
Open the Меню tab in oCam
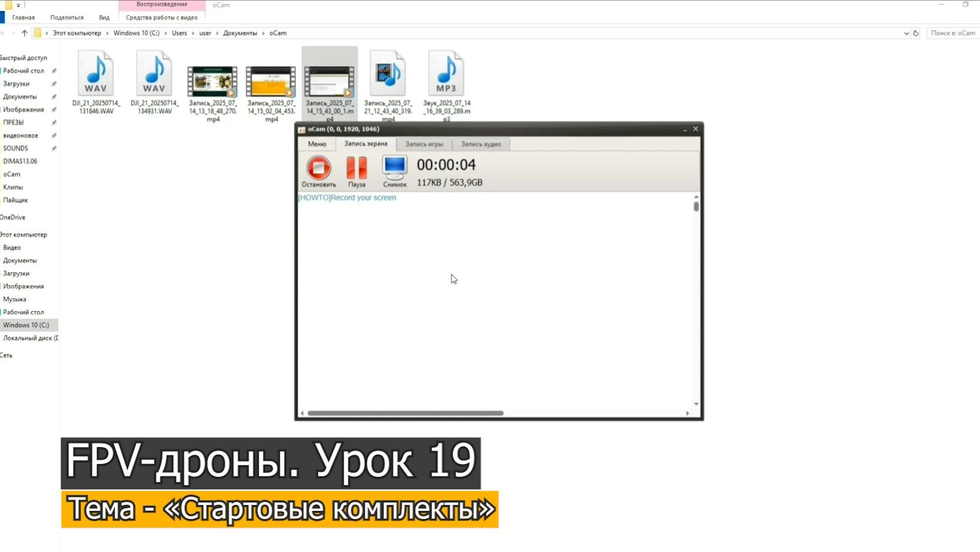click(x=317, y=144)
